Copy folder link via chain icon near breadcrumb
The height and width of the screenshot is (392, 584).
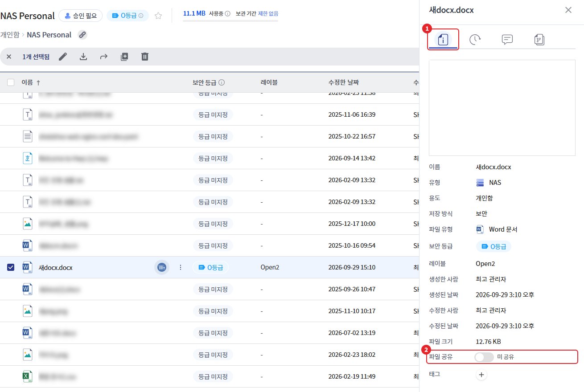coord(82,35)
